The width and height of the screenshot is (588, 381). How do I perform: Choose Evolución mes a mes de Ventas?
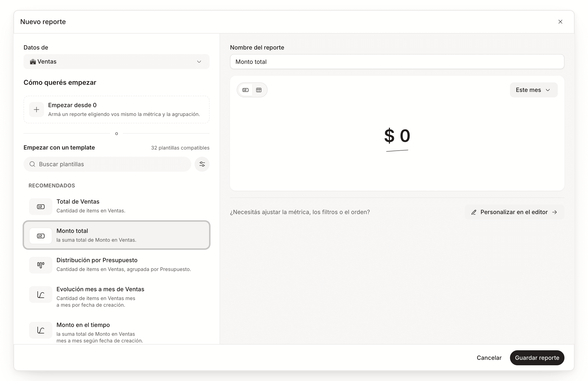[116, 297]
